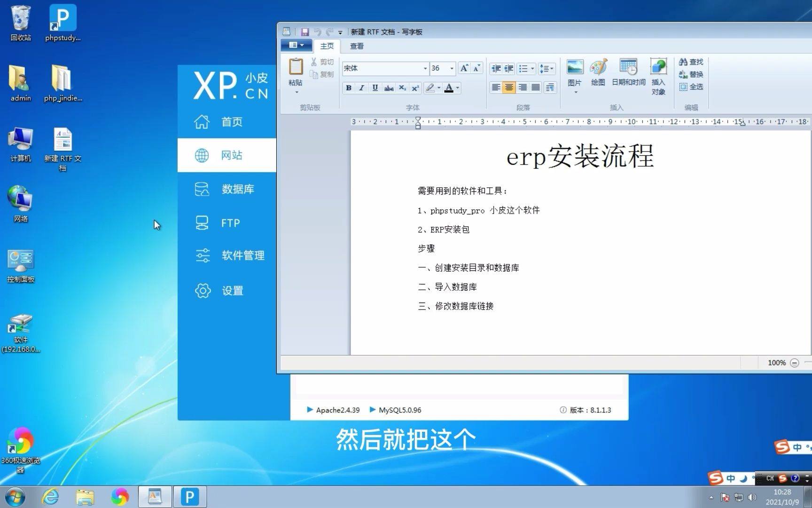Toggle strikethrough formatting
The width and height of the screenshot is (812, 508).
(389, 88)
